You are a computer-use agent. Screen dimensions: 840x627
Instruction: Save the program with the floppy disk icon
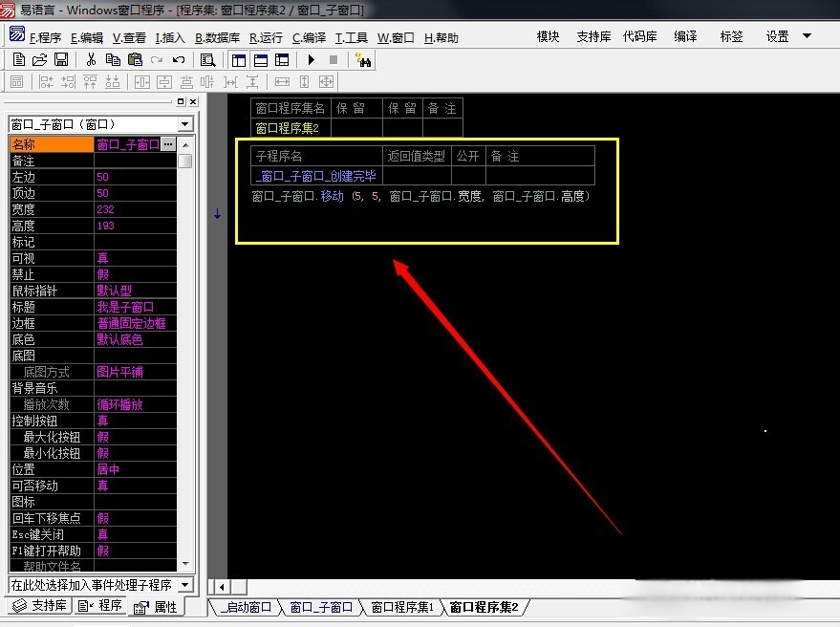click(x=61, y=59)
